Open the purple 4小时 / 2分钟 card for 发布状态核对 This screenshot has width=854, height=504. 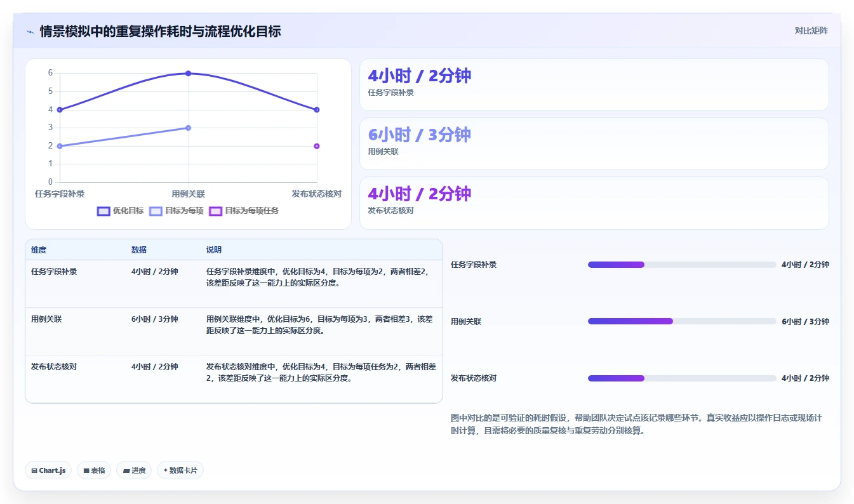click(x=594, y=203)
